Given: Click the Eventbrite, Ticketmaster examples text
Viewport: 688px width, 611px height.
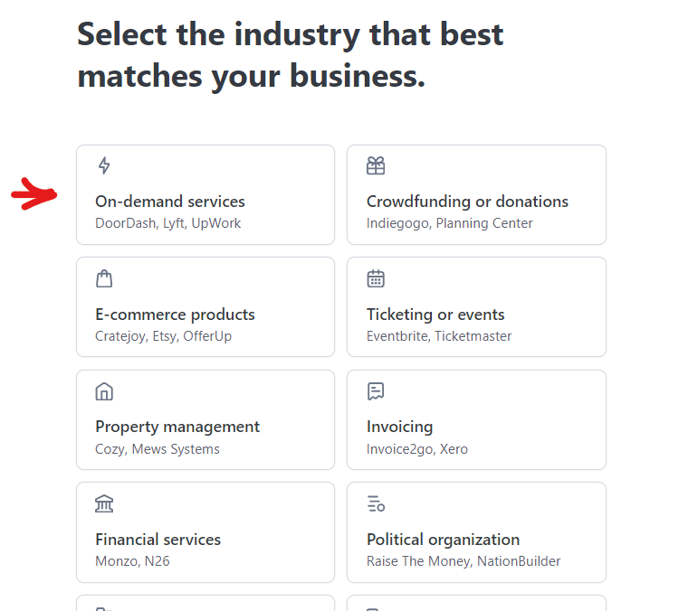Looking at the screenshot, I should click(x=439, y=336).
